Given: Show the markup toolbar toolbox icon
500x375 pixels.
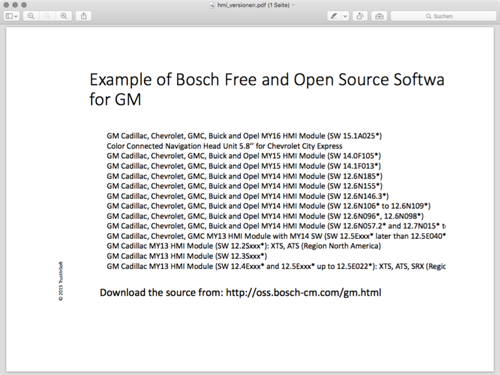Looking at the screenshot, I should click(379, 16).
